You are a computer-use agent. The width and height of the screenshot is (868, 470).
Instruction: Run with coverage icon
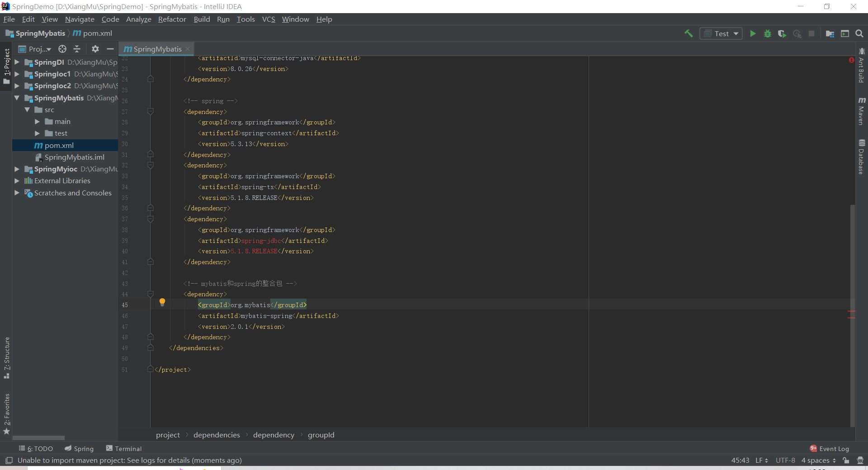tap(782, 33)
